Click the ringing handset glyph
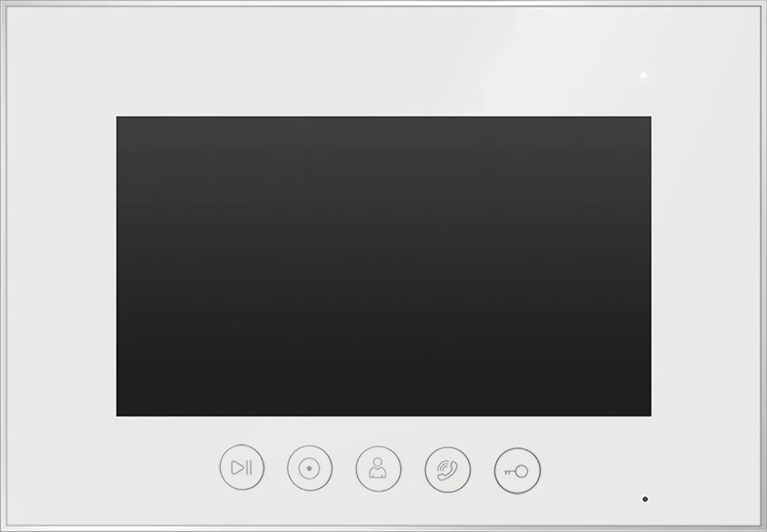Viewport: 767px width, 532px height. (x=447, y=470)
